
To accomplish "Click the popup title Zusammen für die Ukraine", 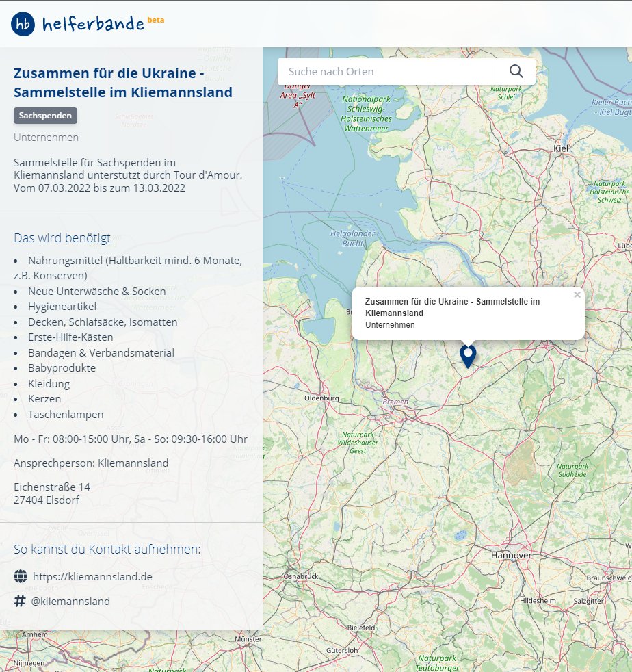I will coord(453,302).
